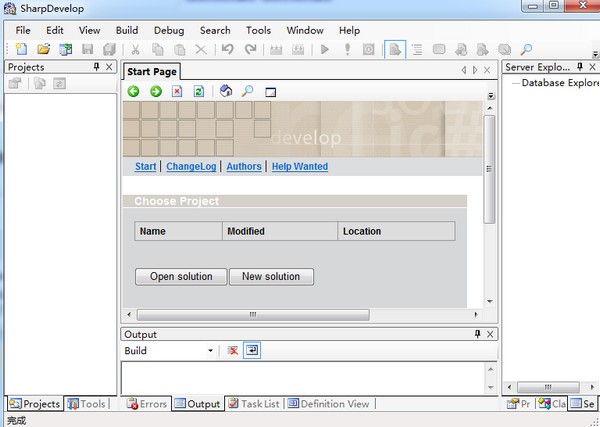Expand main toolbar overflow chevron
Screen dimensions: 600x427
[x=595, y=54]
